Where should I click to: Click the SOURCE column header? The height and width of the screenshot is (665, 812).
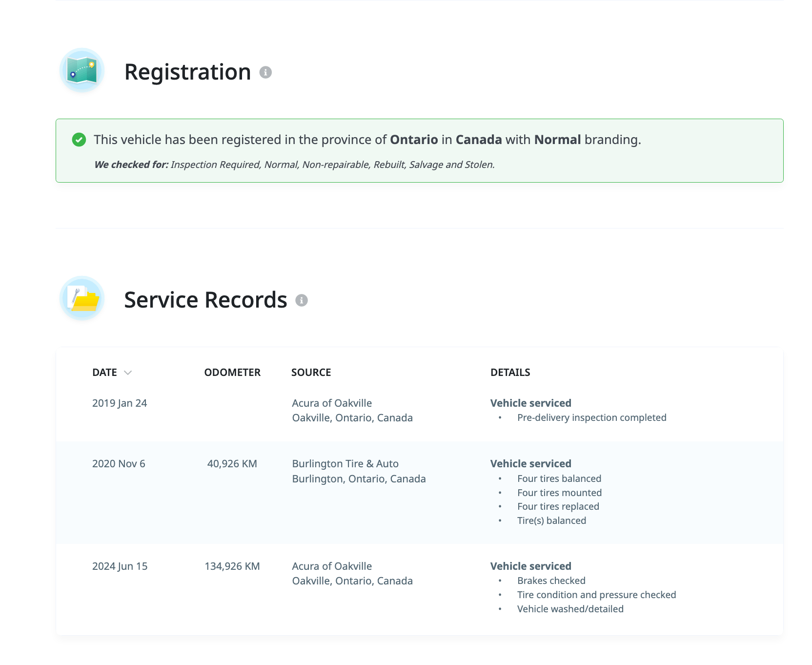tap(311, 373)
